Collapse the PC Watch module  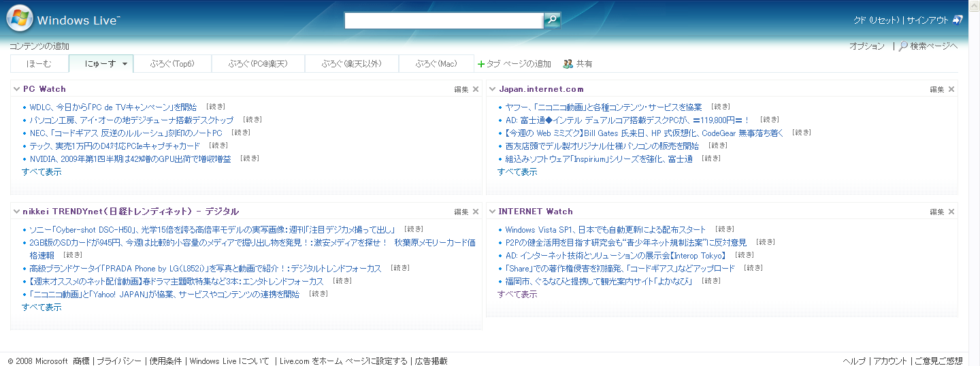coord(17,89)
